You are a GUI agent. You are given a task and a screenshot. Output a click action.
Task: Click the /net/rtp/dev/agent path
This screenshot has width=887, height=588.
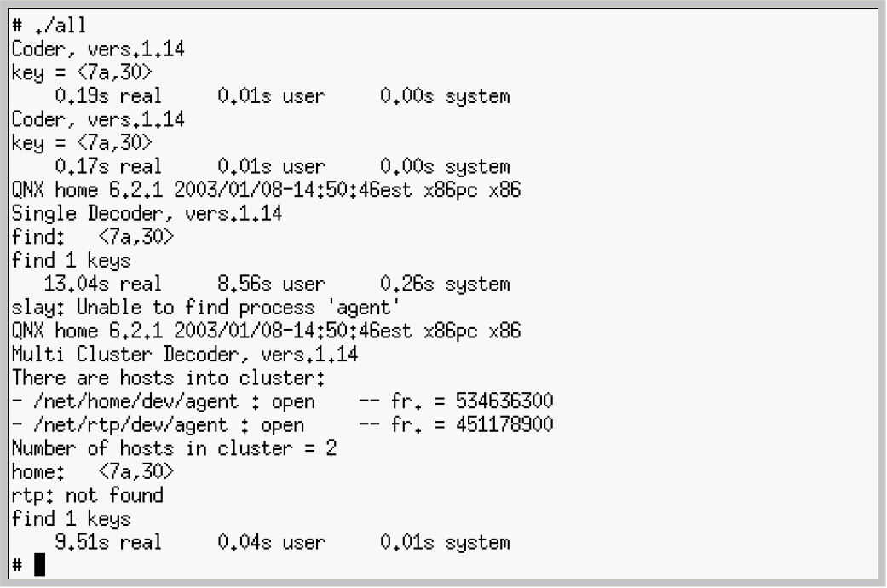point(130,424)
